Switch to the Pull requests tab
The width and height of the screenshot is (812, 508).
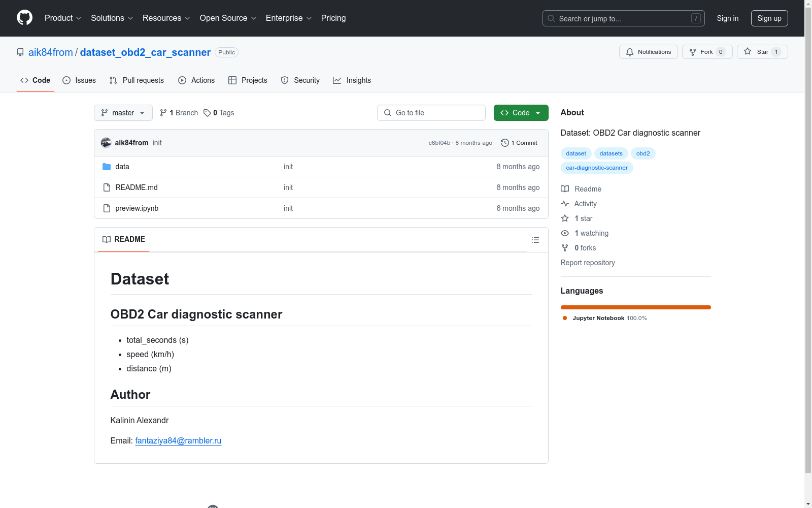point(137,80)
